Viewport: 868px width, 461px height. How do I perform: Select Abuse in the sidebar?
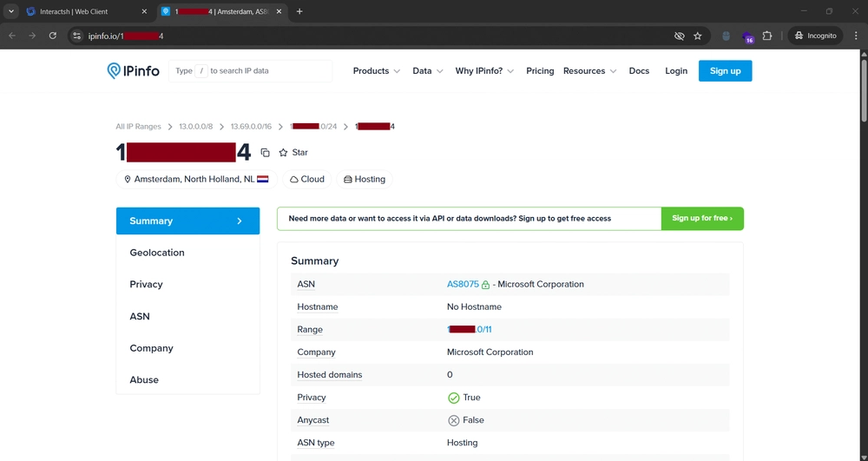click(144, 379)
